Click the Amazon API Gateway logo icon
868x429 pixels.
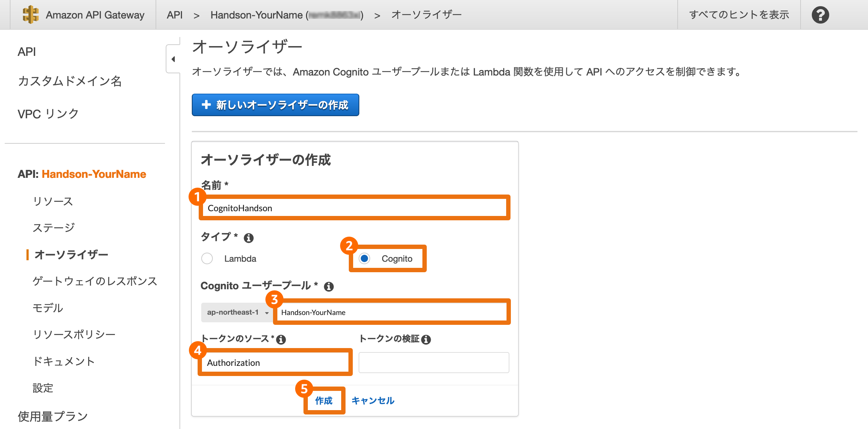point(30,15)
